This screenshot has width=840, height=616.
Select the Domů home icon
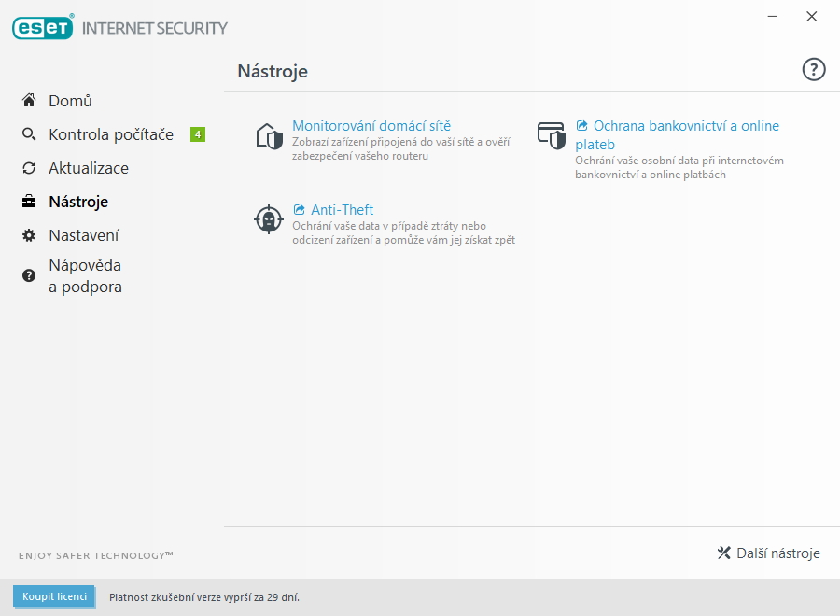29,100
